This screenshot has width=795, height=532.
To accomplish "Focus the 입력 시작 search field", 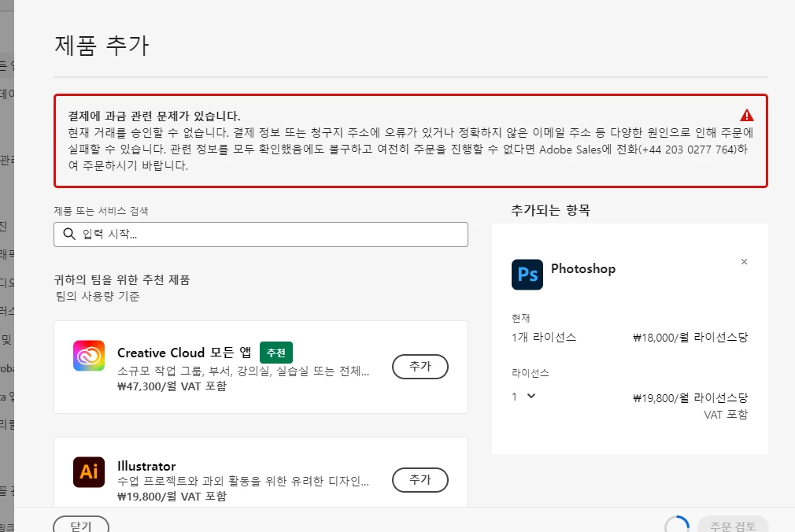I will coord(261,235).
